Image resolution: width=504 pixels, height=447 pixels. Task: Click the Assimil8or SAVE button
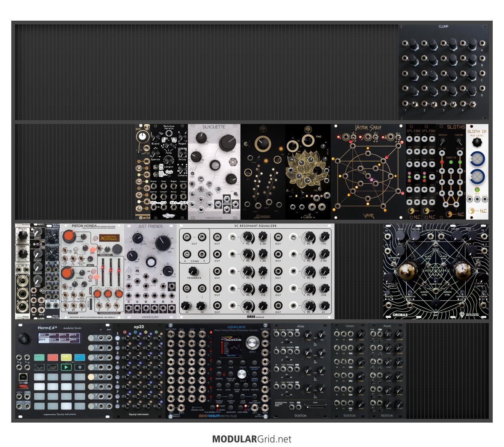(231, 363)
